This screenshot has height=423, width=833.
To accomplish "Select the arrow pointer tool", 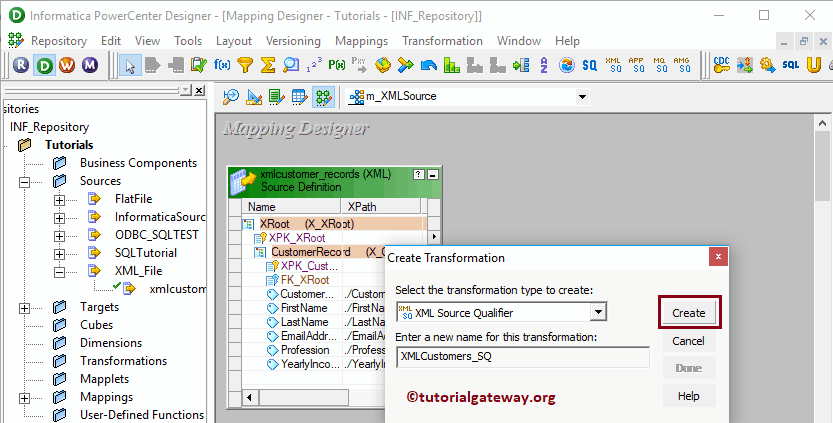I will (130, 65).
